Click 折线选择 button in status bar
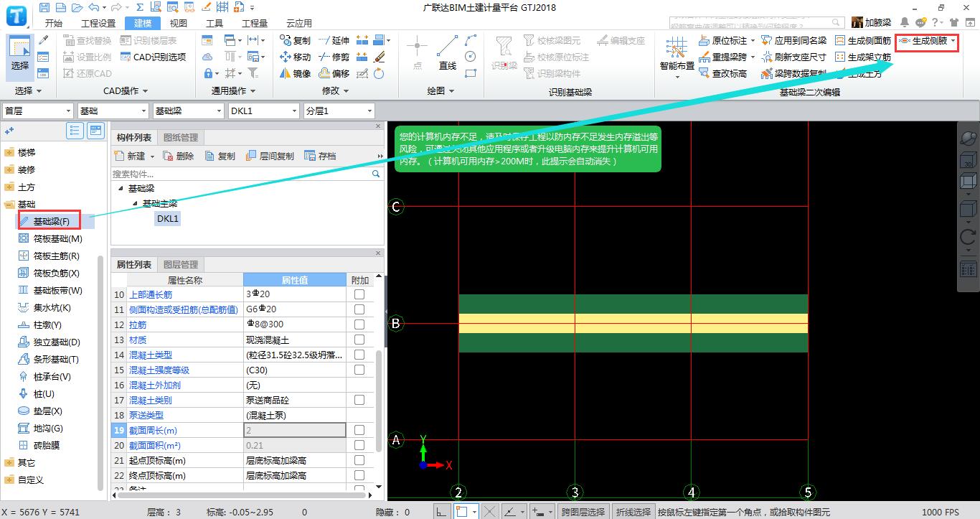980x519 pixels. [633, 512]
